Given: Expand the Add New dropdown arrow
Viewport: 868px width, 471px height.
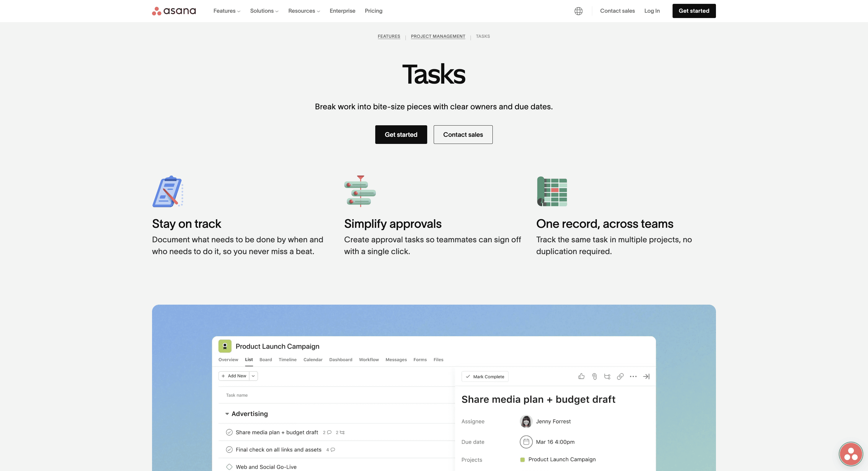Looking at the screenshot, I should click(x=253, y=376).
